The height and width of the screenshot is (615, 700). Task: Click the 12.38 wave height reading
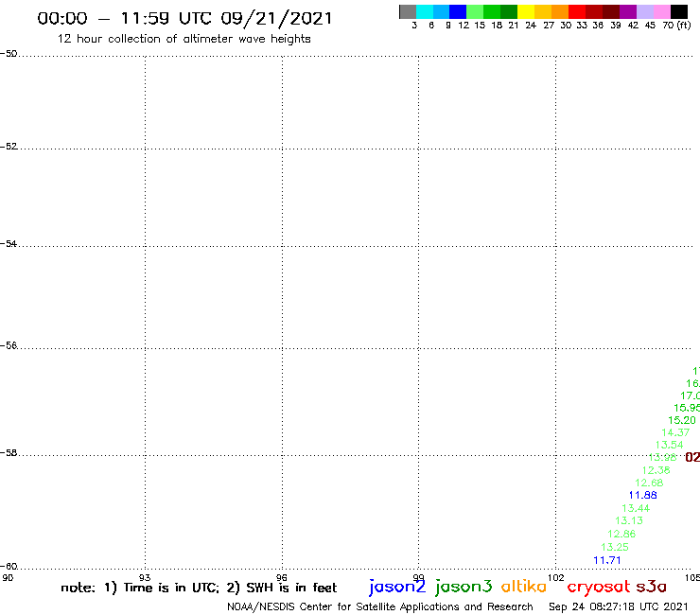[x=656, y=470]
